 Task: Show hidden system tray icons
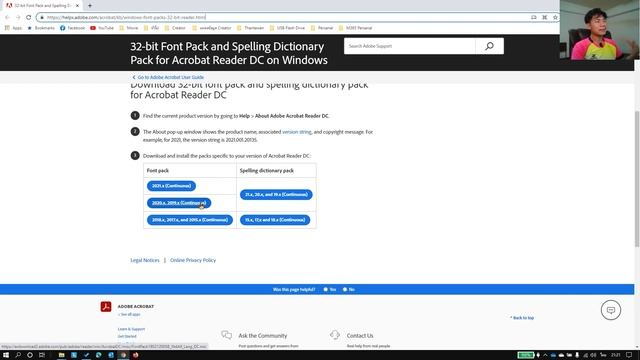(x=545, y=355)
